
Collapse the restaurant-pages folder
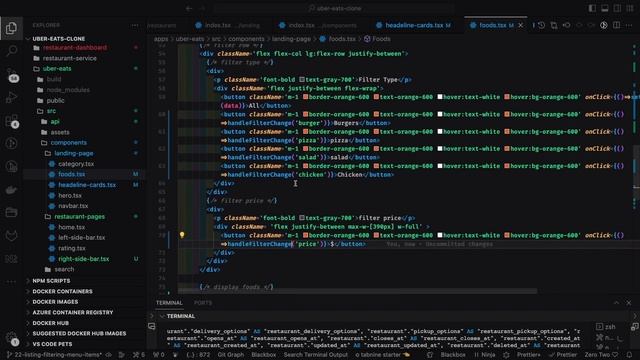click(x=80, y=217)
